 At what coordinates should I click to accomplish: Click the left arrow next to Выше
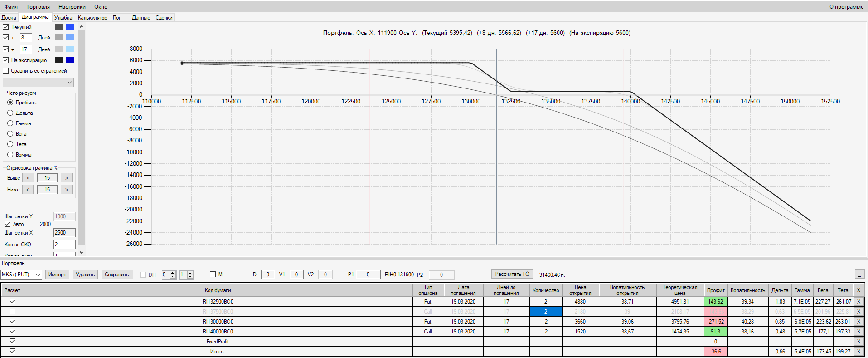tap(28, 178)
